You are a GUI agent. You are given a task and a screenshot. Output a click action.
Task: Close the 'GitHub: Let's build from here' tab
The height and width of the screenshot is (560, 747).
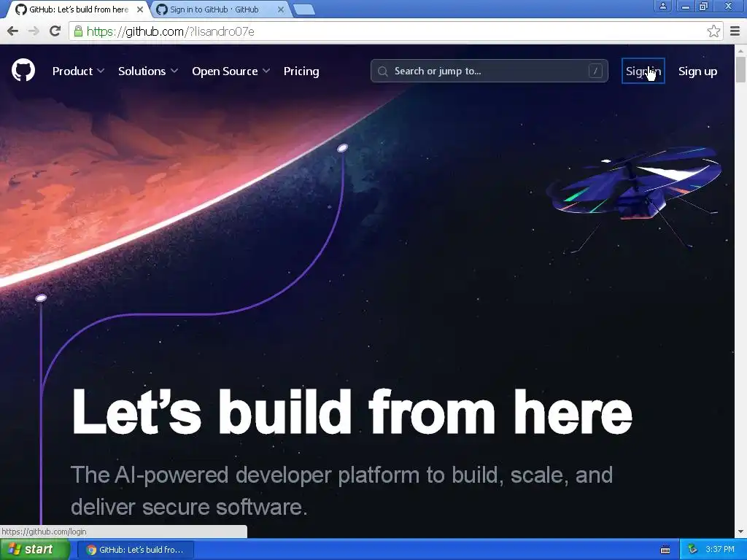point(140,9)
